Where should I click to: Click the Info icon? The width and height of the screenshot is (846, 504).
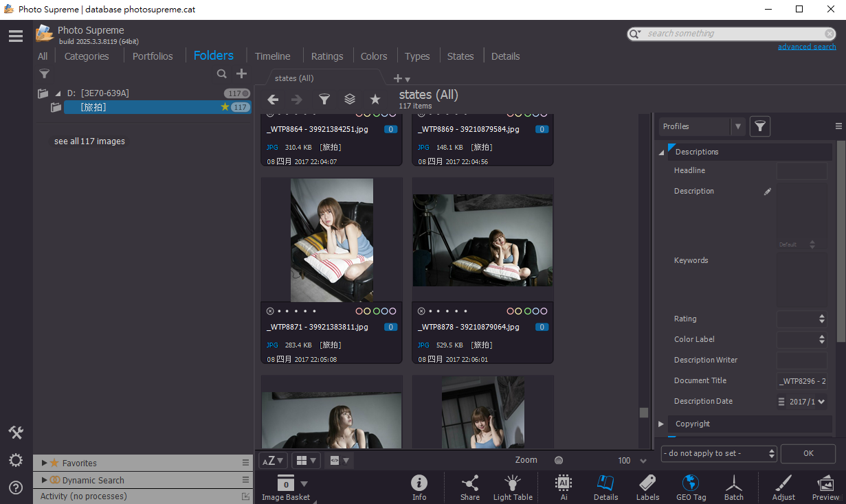click(419, 487)
